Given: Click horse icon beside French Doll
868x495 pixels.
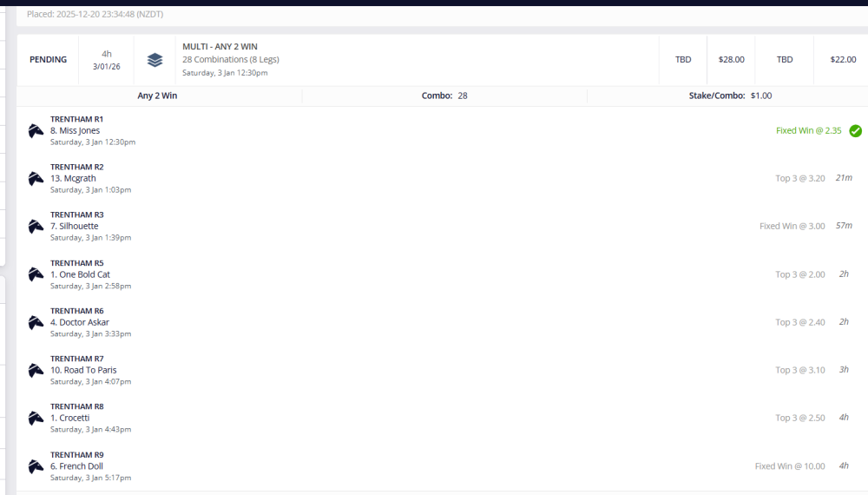Looking at the screenshot, I should pyautogui.click(x=36, y=466).
